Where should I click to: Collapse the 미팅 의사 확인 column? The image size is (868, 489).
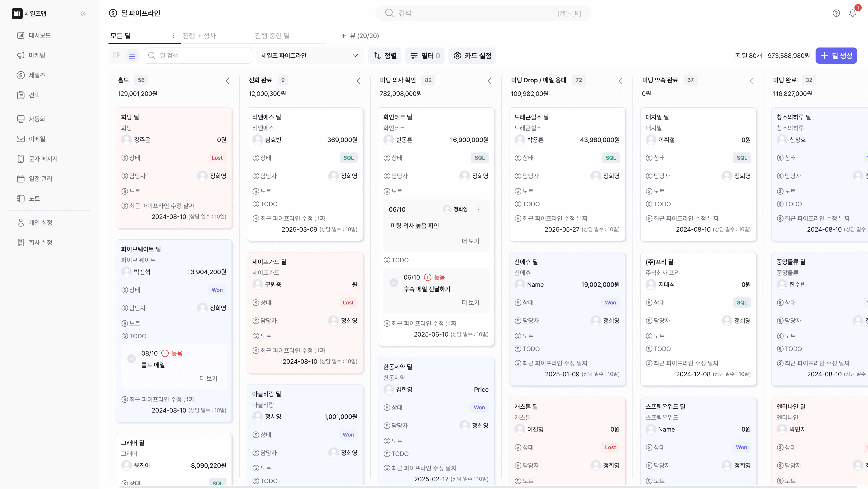tap(490, 81)
